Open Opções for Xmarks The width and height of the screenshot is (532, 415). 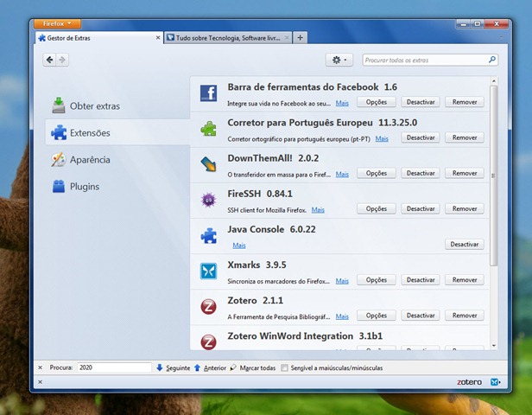(377, 280)
